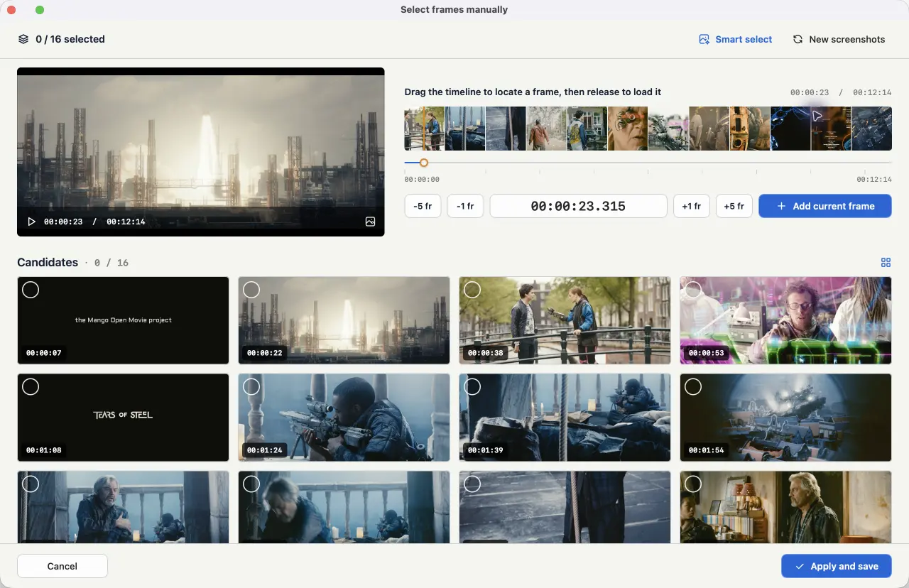Advance five frames with +5 fr
909x588 pixels.
point(734,206)
